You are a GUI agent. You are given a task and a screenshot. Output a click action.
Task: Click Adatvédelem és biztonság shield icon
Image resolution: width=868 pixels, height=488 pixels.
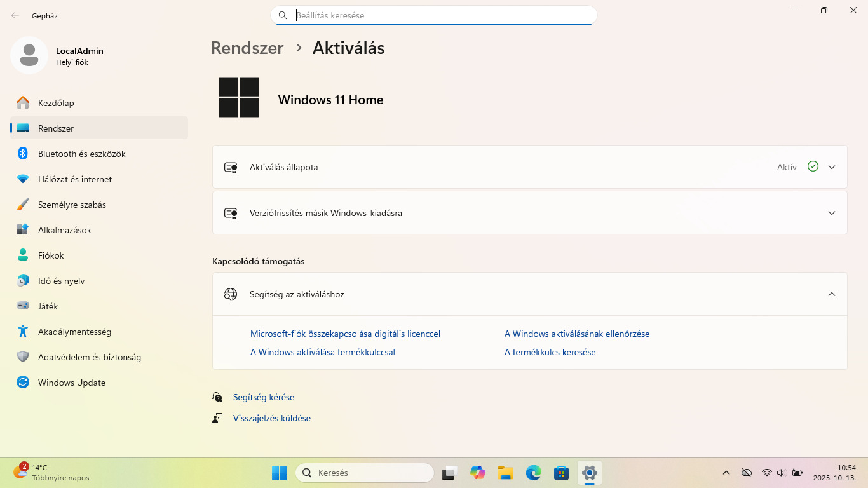(x=23, y=357)
